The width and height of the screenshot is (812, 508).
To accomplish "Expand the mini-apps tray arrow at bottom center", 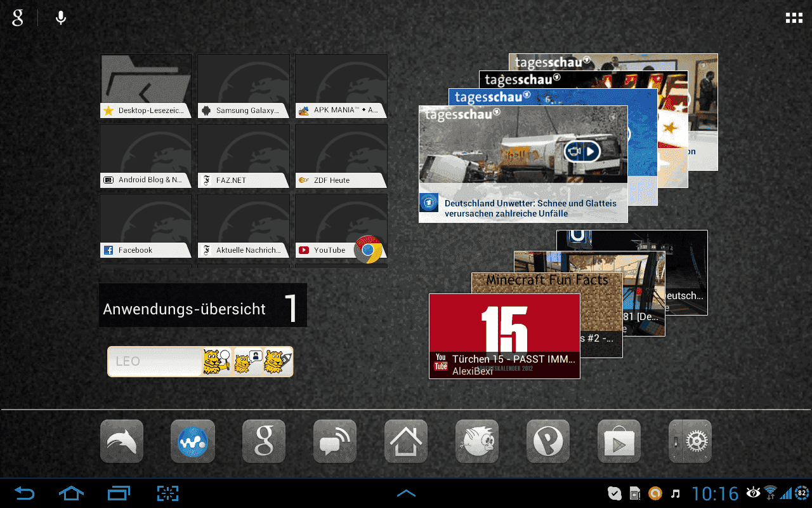I will 406,493.
